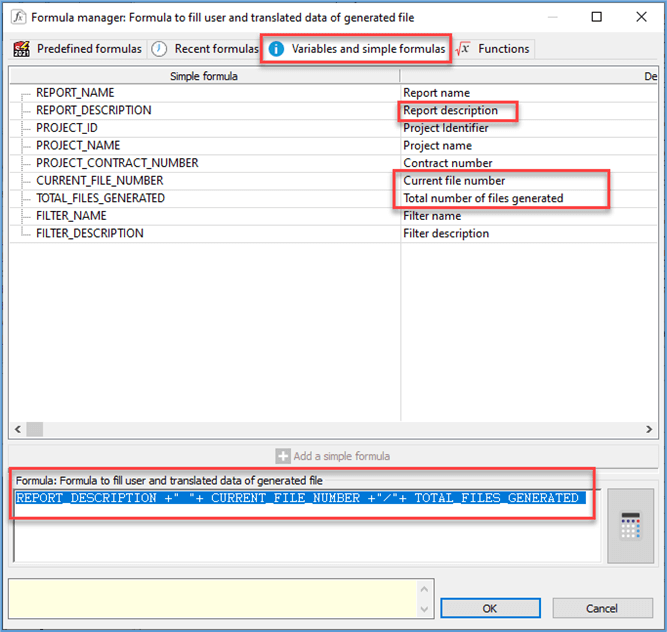
Task: Cancel the Formula manager dialog
Action: (x=602, y=608)
